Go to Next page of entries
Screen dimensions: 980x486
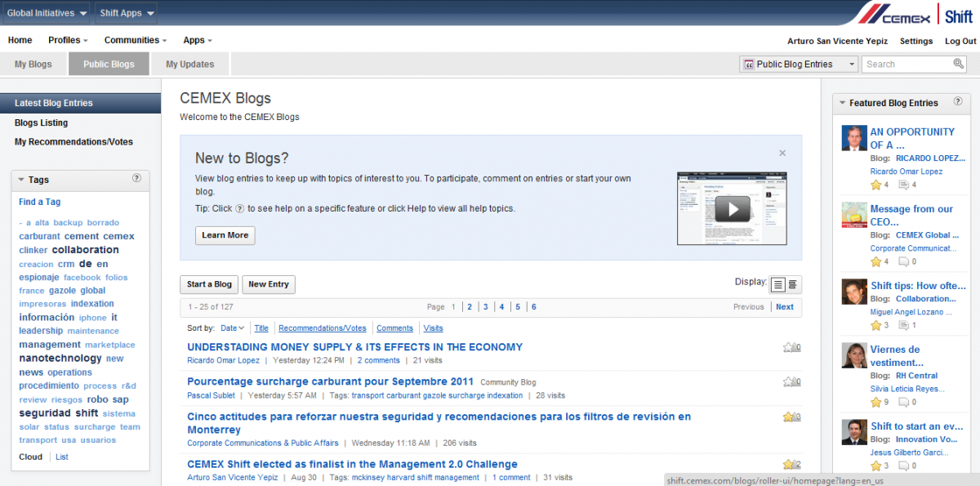pos(785,307)
